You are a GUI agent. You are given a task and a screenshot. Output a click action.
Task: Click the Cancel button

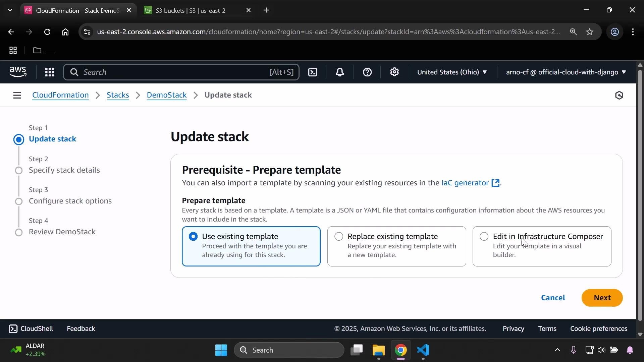click(x=553, y=298)
